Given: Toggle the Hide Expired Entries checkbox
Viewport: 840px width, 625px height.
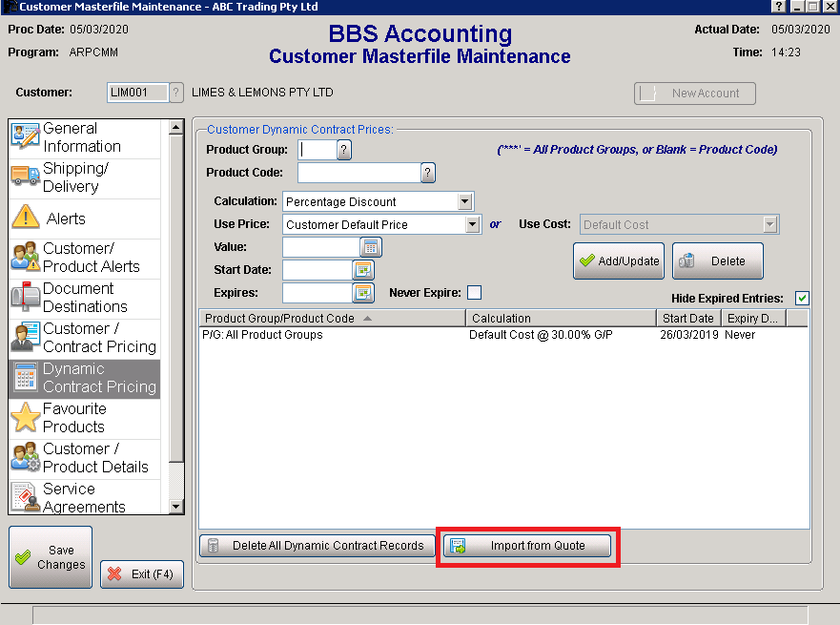Looking at the screenshot, I should 802,299.
